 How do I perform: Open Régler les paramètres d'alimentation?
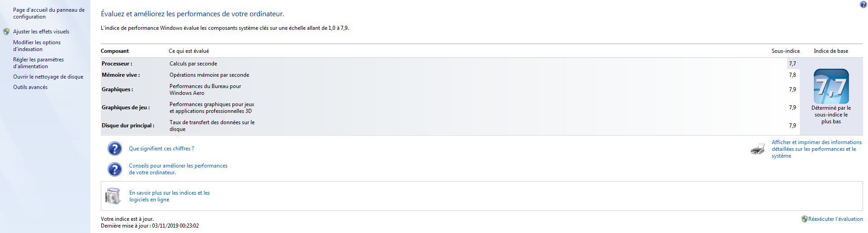(x=38, y=63)
